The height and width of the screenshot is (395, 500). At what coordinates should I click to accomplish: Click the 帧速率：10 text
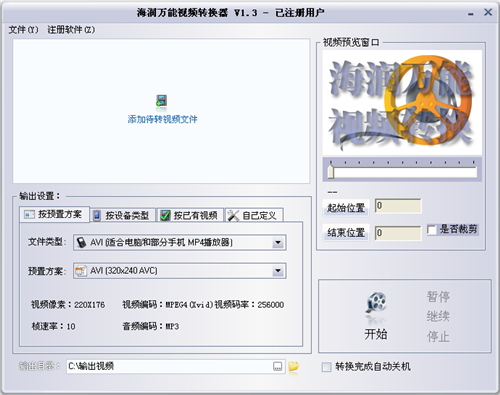point(53,326)
